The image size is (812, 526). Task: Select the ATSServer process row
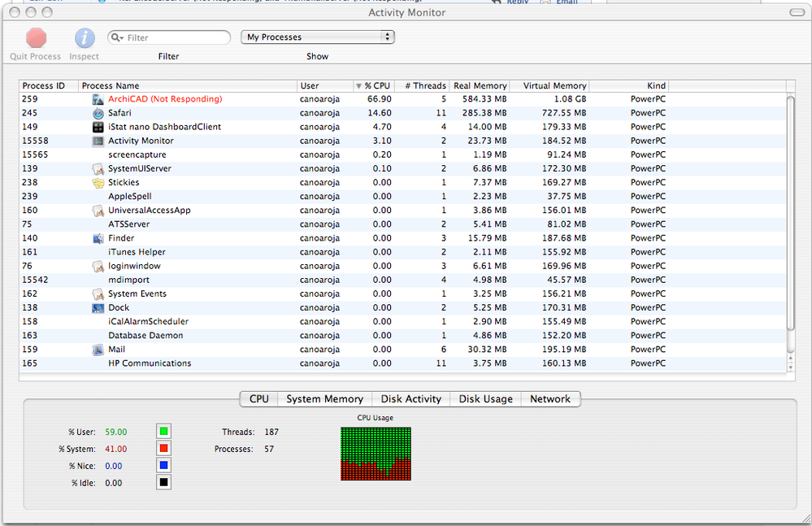(403, 224)
